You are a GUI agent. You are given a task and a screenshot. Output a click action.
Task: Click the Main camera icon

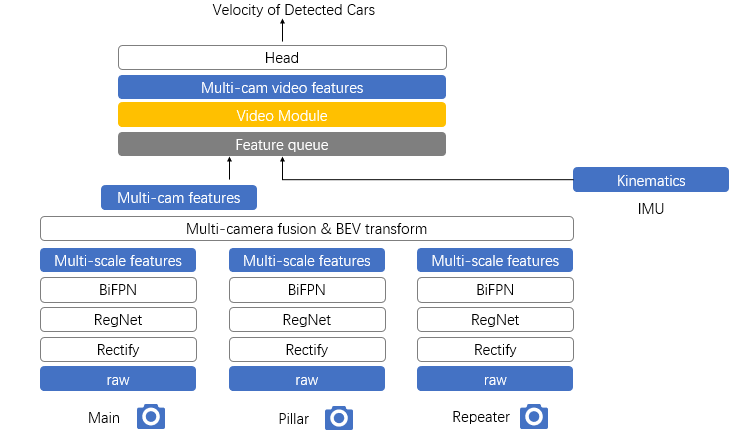tap(150, 416)
